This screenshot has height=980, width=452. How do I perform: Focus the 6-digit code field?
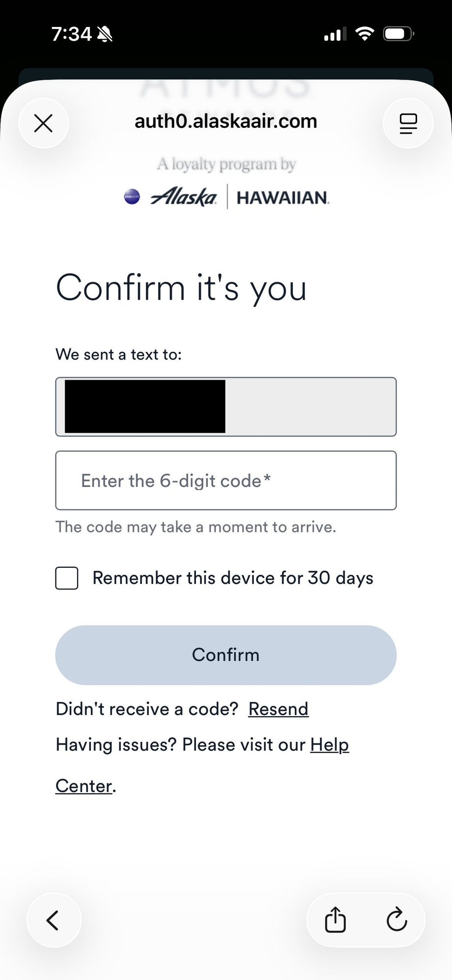click(x=226, y=480)
